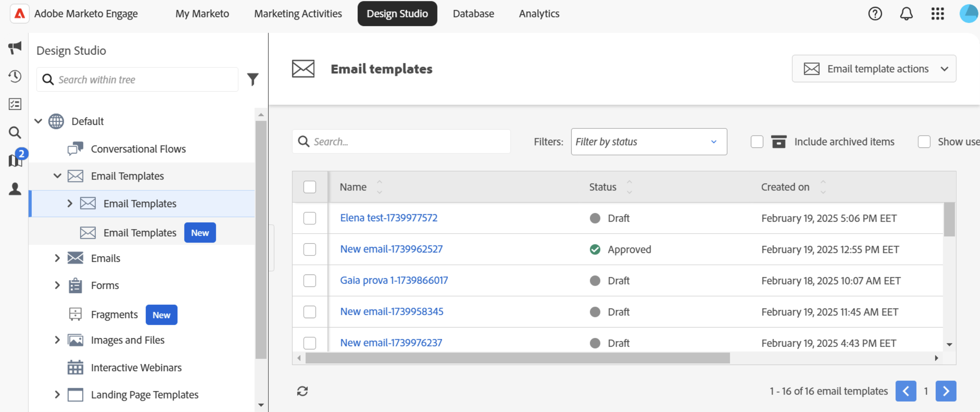Open New email-1739962527 template link

click(391, 249)
